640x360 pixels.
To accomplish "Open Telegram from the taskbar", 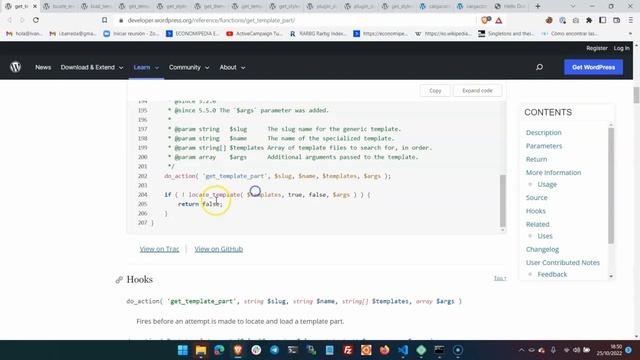I will pos(275,350).
